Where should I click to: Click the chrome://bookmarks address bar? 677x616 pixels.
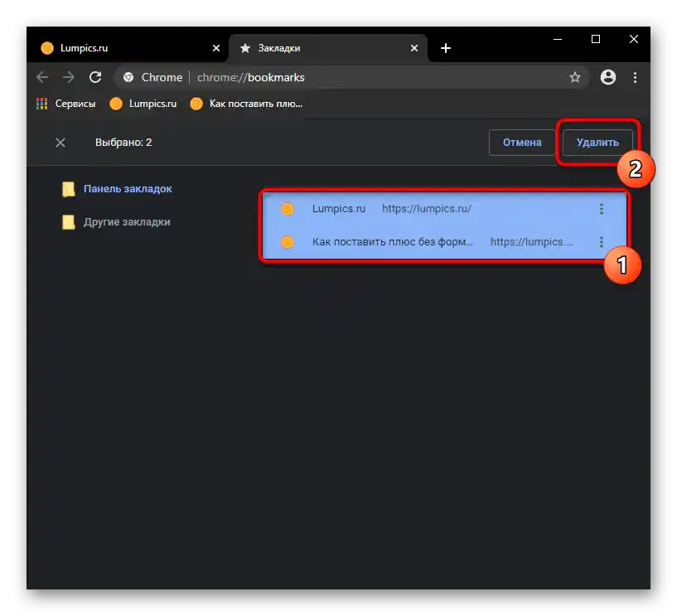(x=351, y=77)
